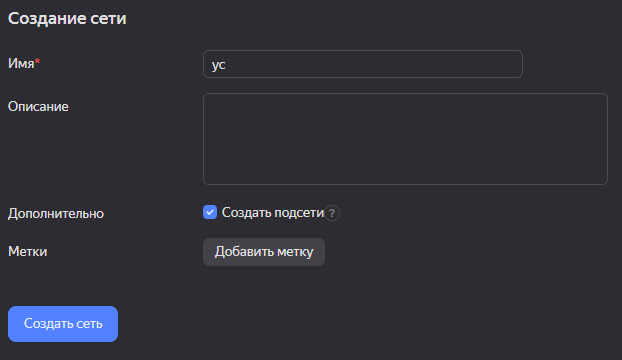Focus the Имя input field
Screen dimensions: 622x360
(x=363, y=64)
